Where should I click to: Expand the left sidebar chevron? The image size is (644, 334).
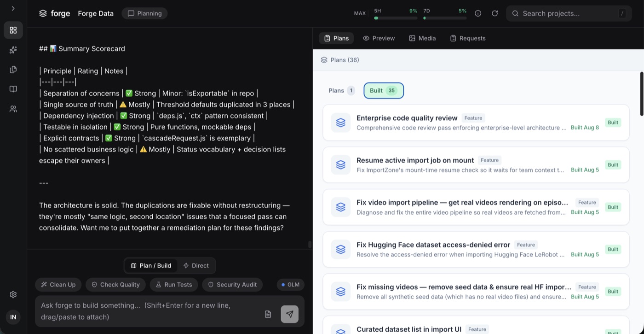13,8
